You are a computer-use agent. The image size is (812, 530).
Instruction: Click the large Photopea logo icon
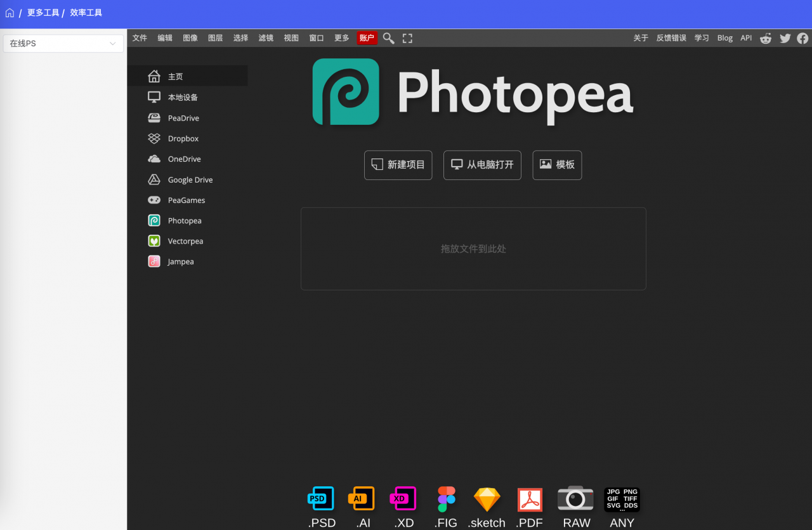click(x=346, y=92)
